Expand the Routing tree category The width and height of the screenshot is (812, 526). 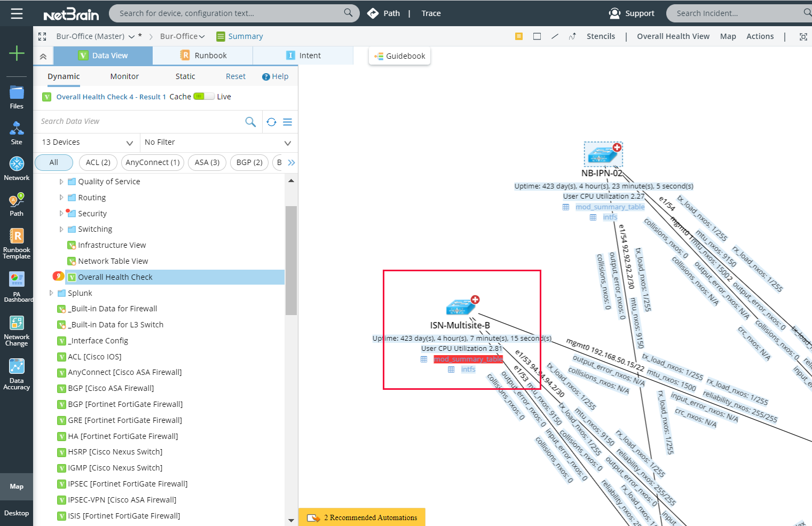[x=61, y=197]
